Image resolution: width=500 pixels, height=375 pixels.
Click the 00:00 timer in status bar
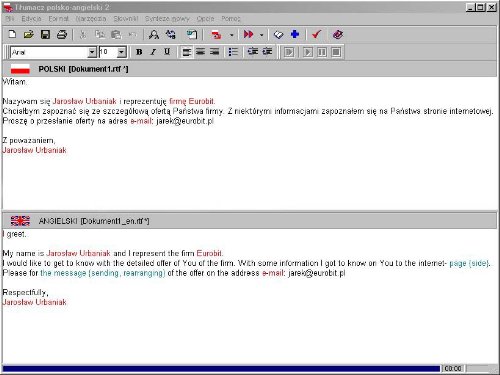point(453,369)
